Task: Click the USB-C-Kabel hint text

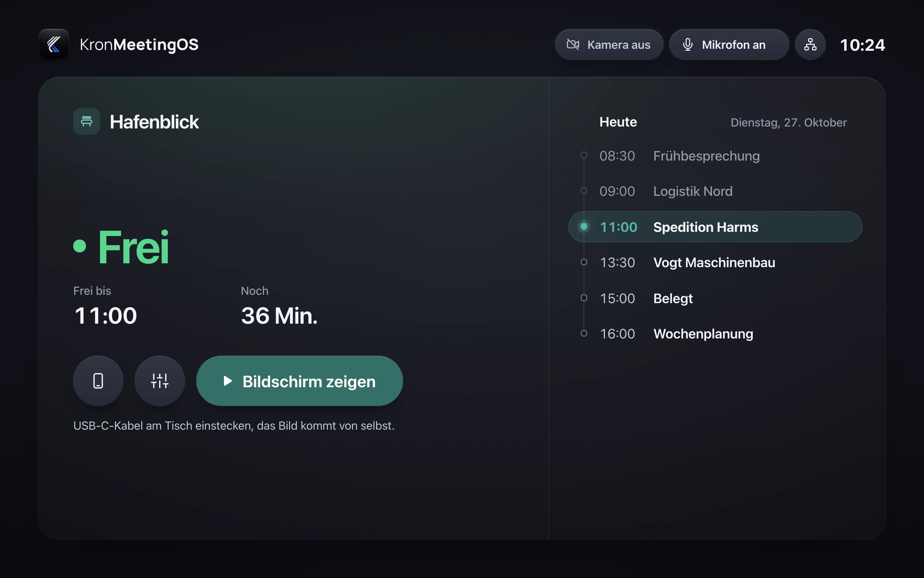Action: point(234,425)
